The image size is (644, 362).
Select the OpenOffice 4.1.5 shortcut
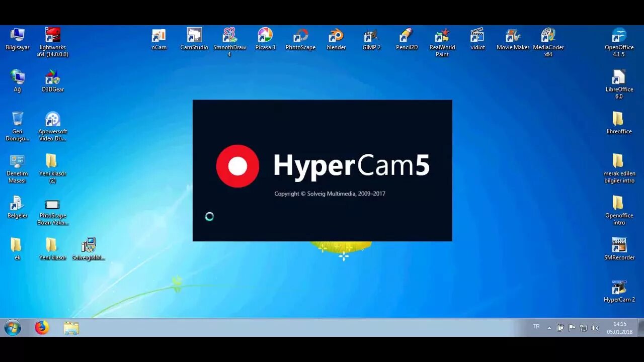(619, 43)
